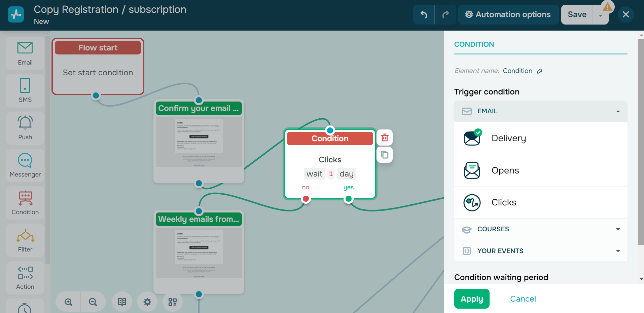Image resolution: width=644 pixels, height=313 pixels.
Task: Select the Confirm your email block header
Action: (x=199, y=108)
